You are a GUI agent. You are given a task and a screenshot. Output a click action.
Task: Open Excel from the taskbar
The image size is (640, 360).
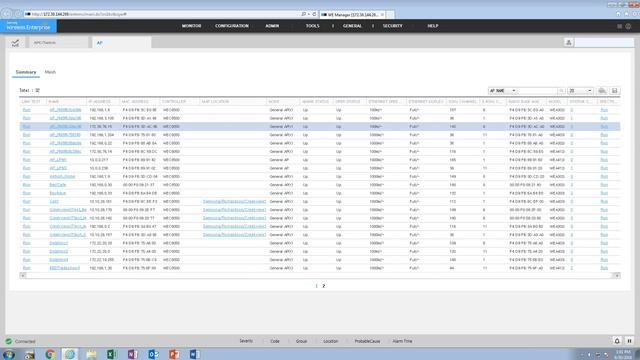(111, 354)
